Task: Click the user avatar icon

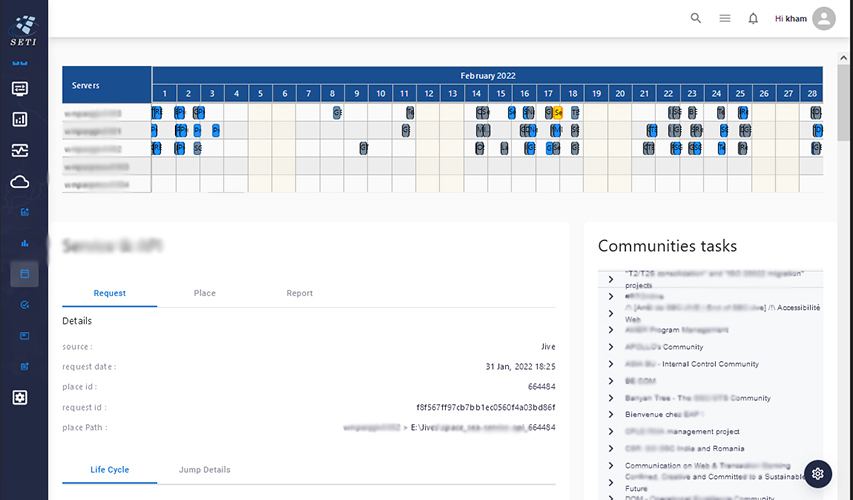Action: point(824,18)
